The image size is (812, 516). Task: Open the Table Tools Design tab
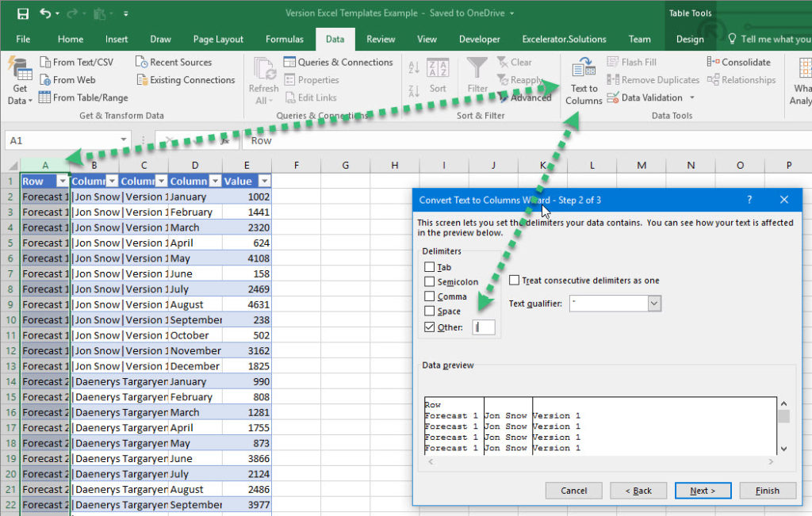pyautogui.click(x=689, y=38)
